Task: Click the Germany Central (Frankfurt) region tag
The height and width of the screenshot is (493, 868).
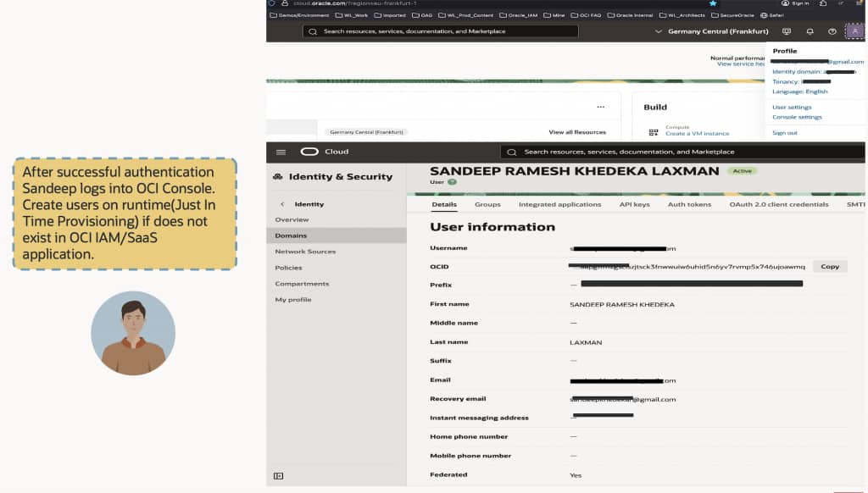Action: coord(366,132)
